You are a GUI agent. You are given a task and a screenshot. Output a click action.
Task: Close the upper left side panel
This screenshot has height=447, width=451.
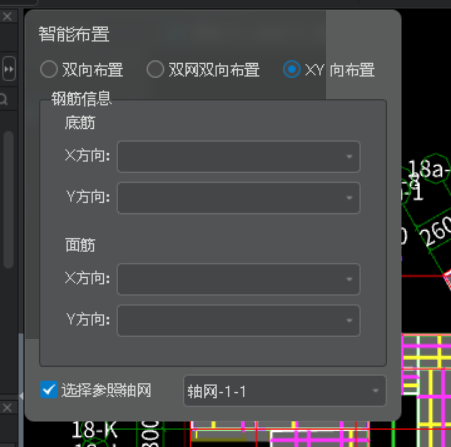[x=7, y=16]
